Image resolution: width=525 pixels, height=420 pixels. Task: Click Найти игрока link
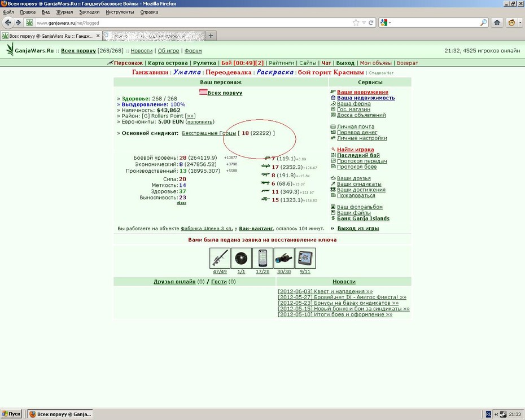[x=355, y=150]
